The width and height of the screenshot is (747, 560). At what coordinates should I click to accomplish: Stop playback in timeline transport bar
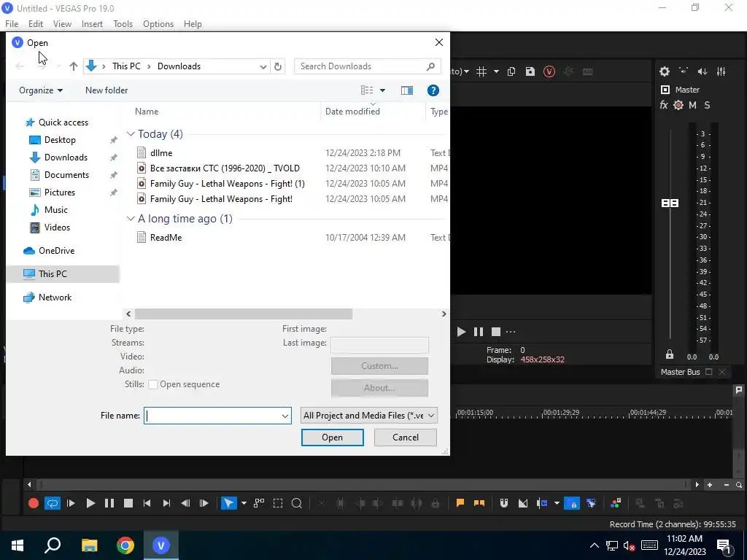pos(128,503)
